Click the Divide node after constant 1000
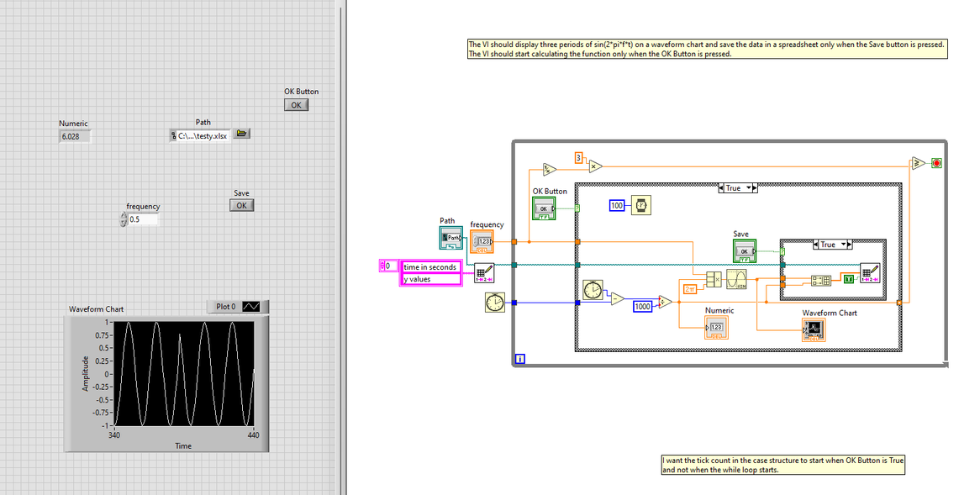The height and width of the screenshot is (495, 980). (x=665, y=303)
